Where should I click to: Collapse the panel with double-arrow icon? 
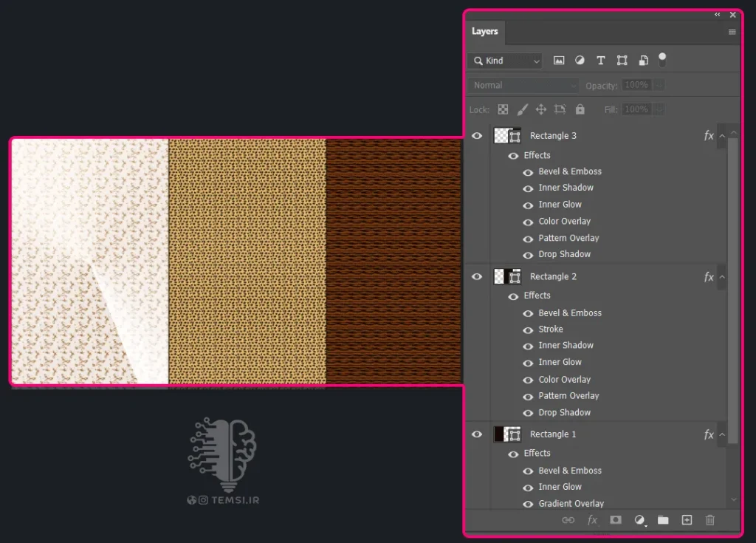pos(718,15)
